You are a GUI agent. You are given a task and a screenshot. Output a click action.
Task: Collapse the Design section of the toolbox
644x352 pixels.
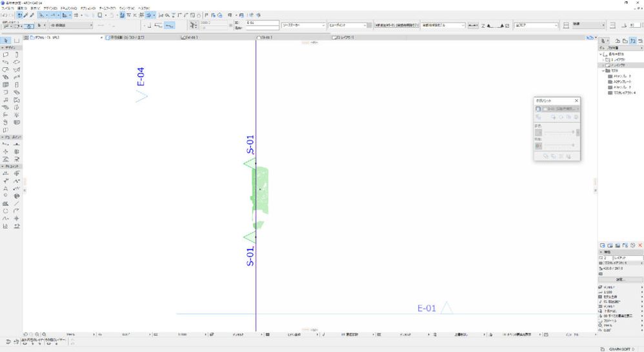(3, 48)
